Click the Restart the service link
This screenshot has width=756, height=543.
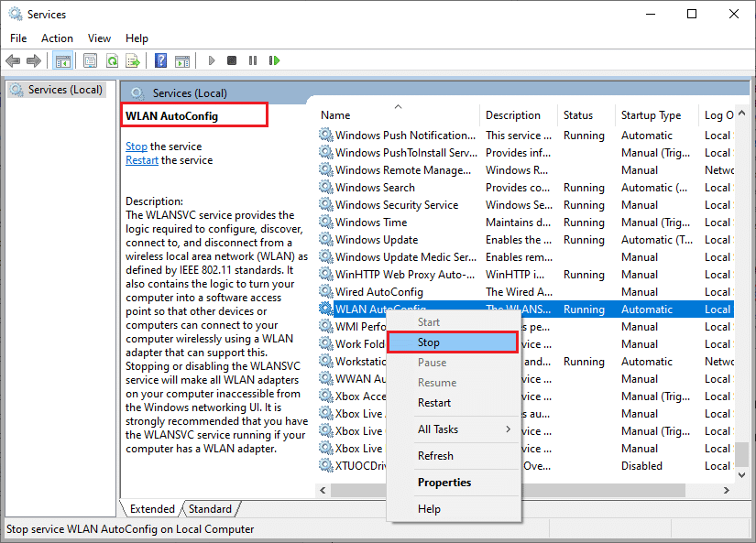click(142, 160)
